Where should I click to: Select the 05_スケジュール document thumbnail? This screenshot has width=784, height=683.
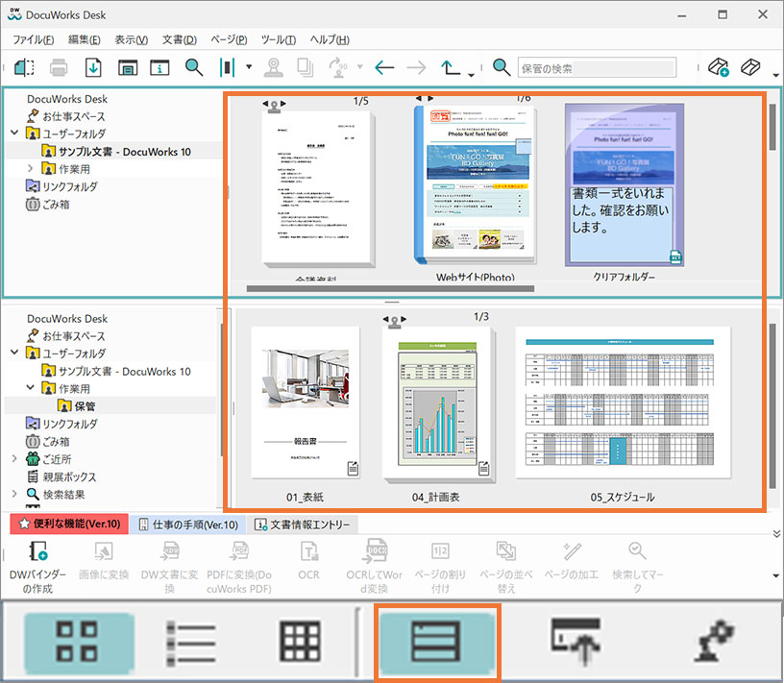623,402
